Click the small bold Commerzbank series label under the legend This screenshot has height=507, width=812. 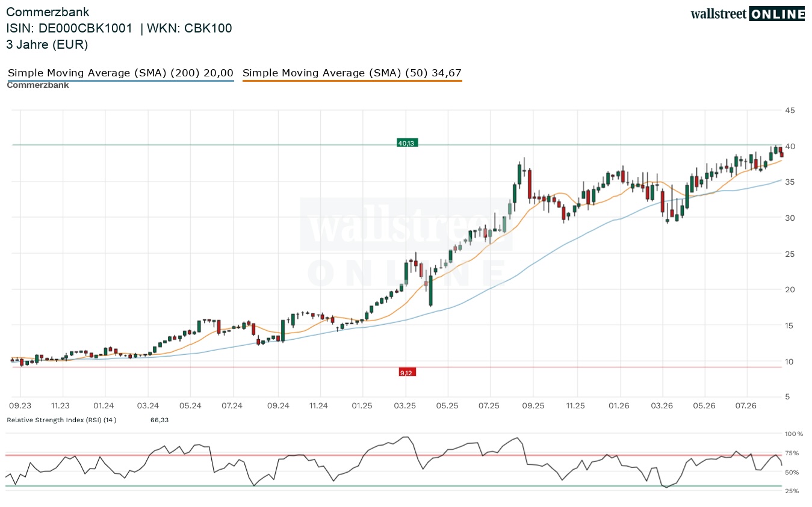[38, 85]
